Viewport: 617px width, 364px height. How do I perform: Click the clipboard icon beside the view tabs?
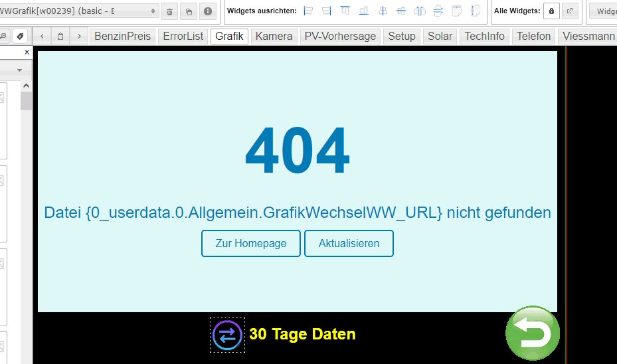point(60,37)
